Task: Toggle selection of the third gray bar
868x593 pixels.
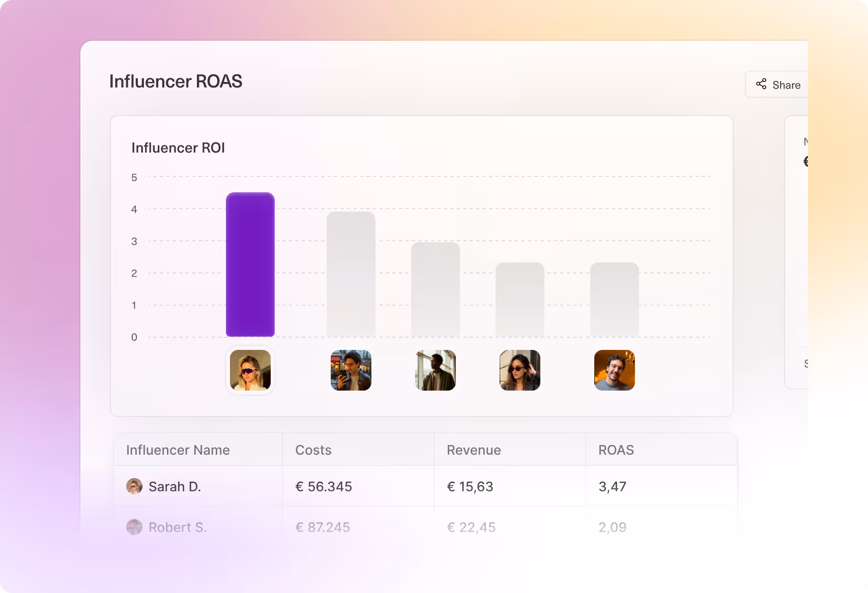Action: pos(435,290)
